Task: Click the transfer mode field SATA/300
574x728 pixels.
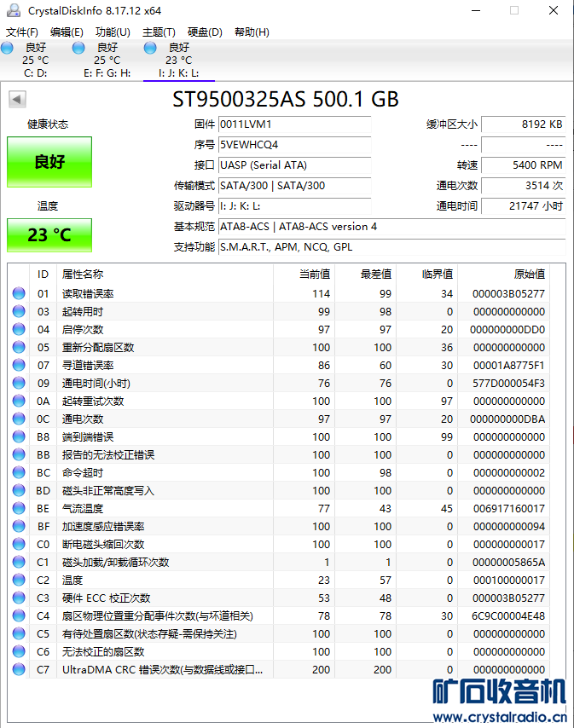Action: coord(294,186)
